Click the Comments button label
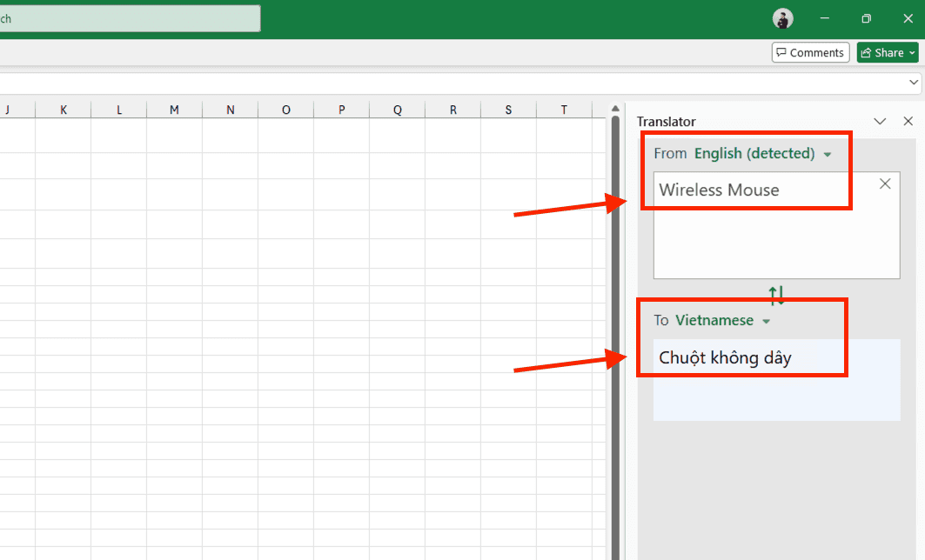 818,52
